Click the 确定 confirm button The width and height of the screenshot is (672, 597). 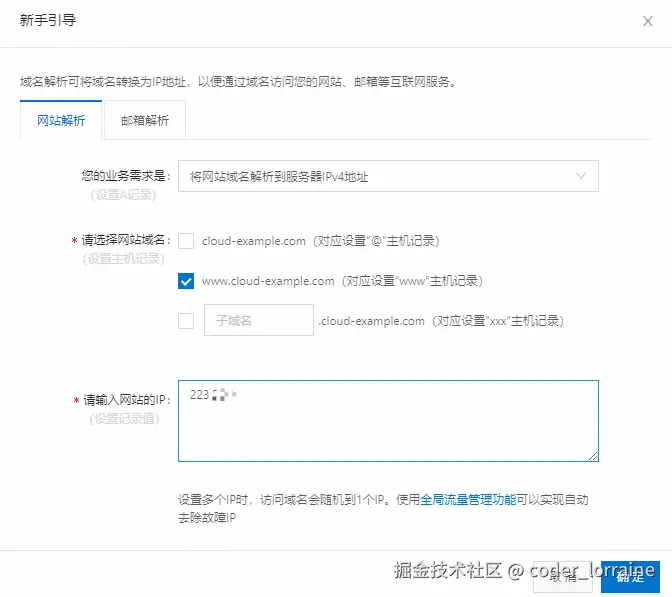pos(630,577)
